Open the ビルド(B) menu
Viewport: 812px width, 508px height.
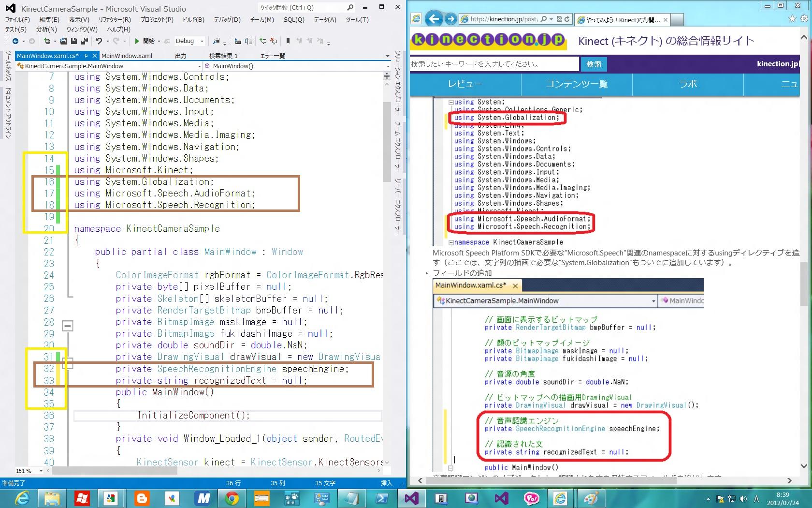click(x=193, y=20)
